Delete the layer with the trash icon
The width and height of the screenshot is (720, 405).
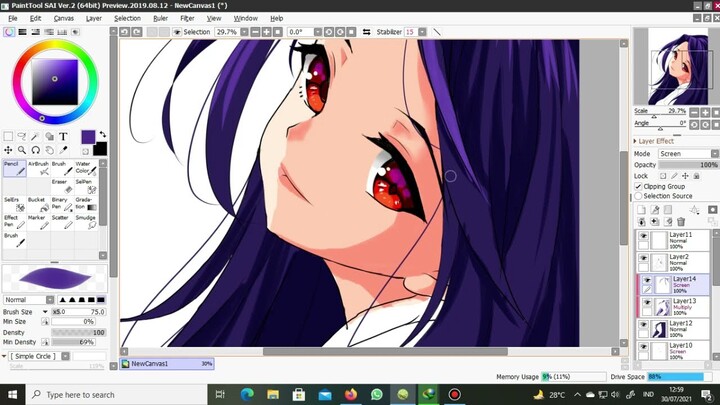coord(681,222)
